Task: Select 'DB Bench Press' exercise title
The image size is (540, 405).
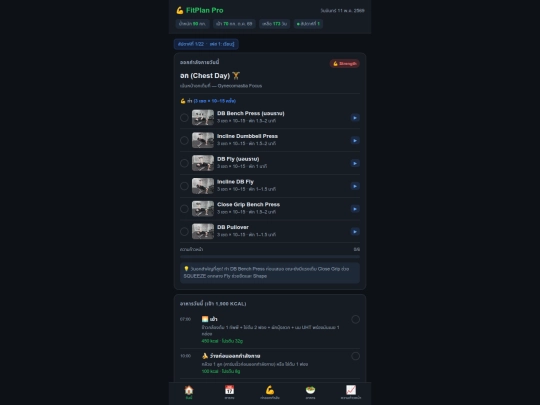Action: [251, 113]
